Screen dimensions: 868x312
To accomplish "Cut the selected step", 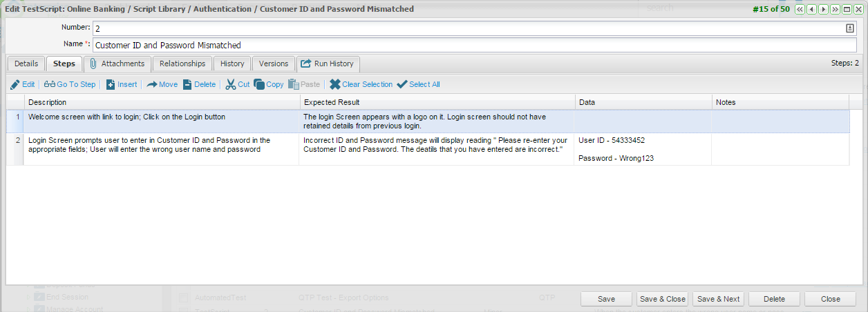I will (x=237, y=84).
